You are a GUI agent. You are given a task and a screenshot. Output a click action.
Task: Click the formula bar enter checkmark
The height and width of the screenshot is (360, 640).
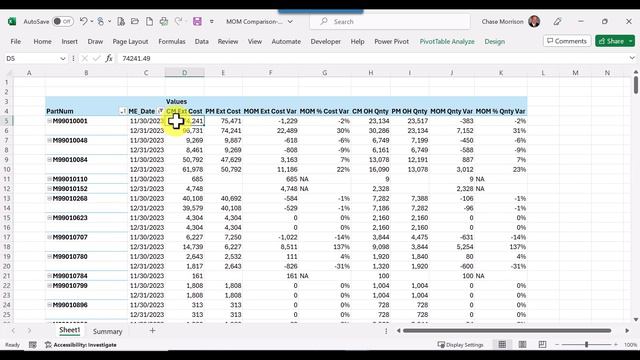pyautogui.click(x=96, y=58)
